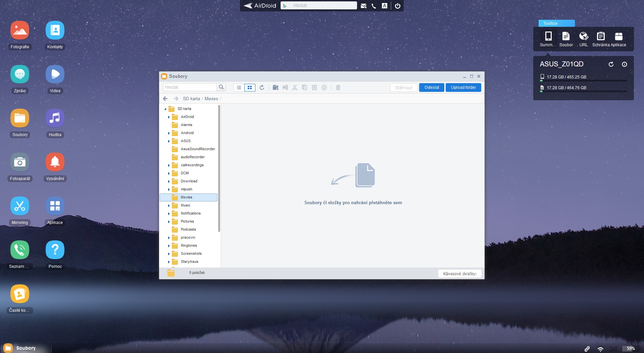Screen dimensions: 644x353
Task: Launch Zprávy from the desktop
Action: pyautogui.click(x=20, y=74)
